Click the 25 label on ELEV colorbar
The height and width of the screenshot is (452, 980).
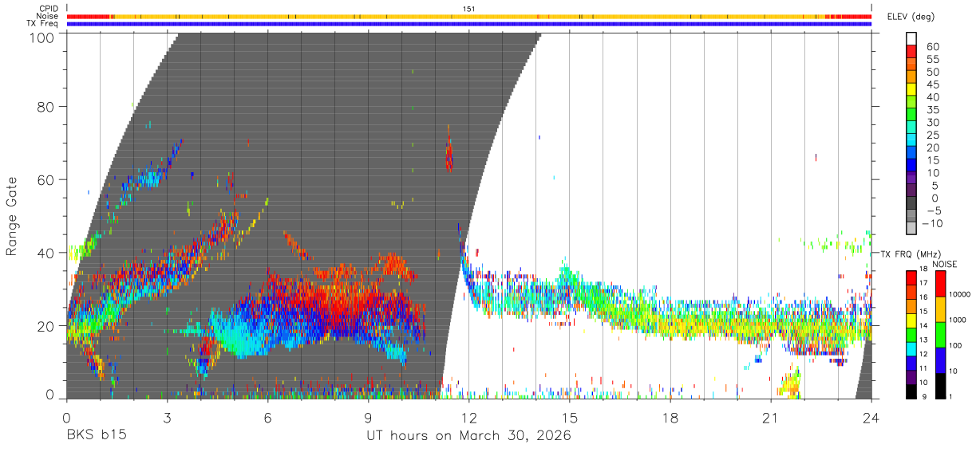pos(932,136)
